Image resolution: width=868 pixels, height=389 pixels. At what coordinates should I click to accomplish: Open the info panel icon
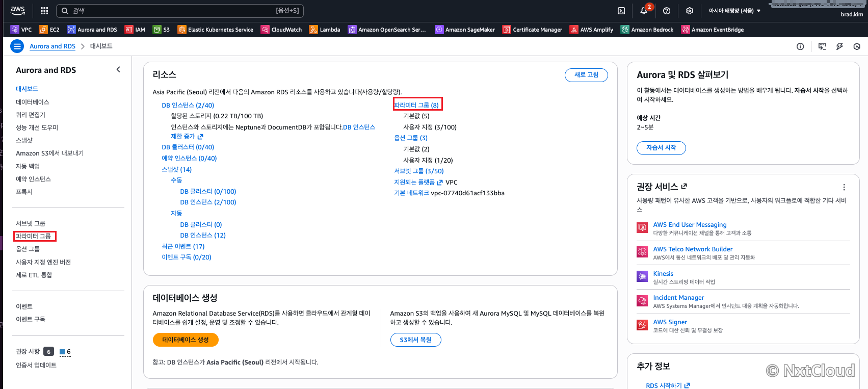pos(800,46)
